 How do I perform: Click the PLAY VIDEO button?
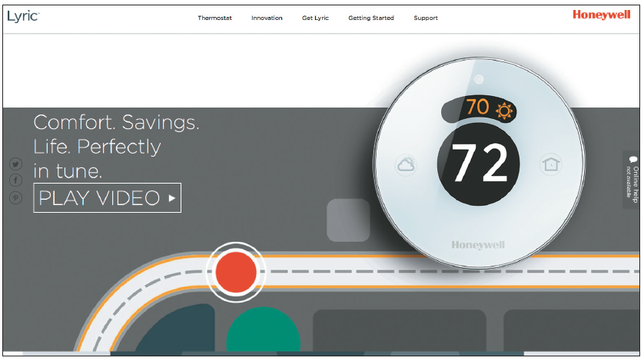(107, 198)
